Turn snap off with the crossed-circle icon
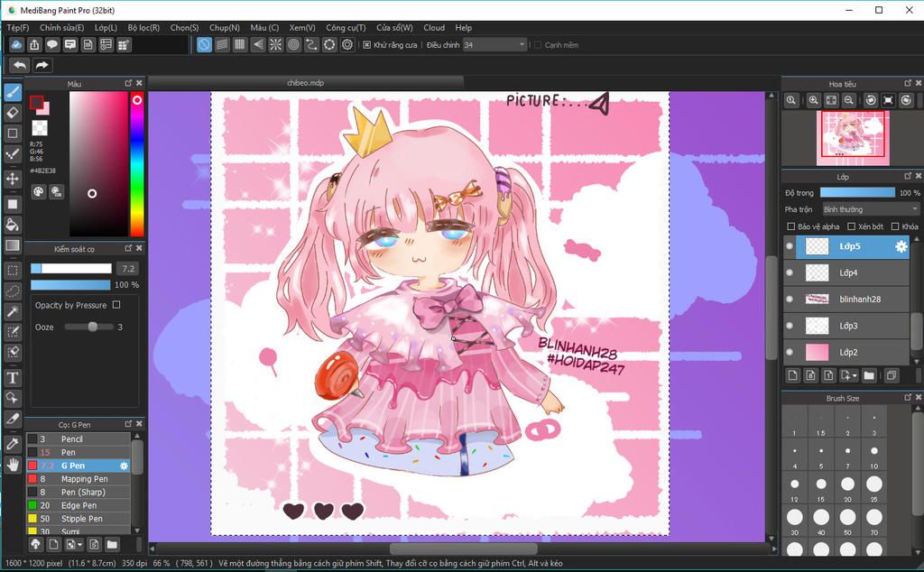 (x=204, y=45)
